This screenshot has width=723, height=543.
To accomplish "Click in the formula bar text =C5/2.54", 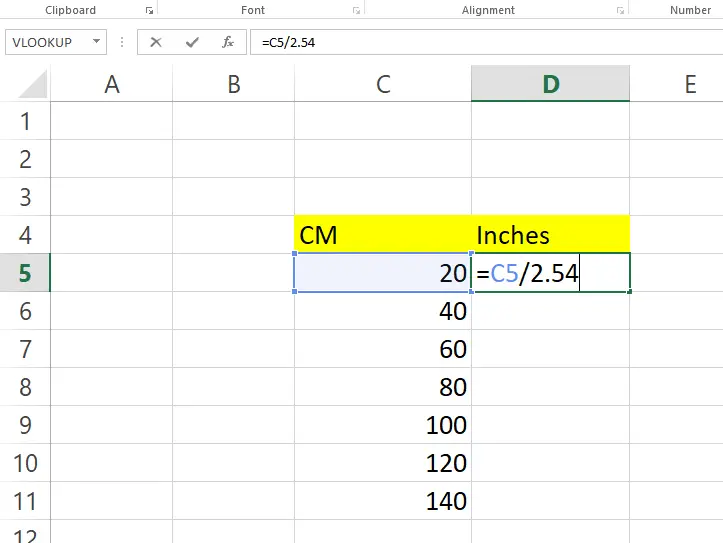I will 288,42.
